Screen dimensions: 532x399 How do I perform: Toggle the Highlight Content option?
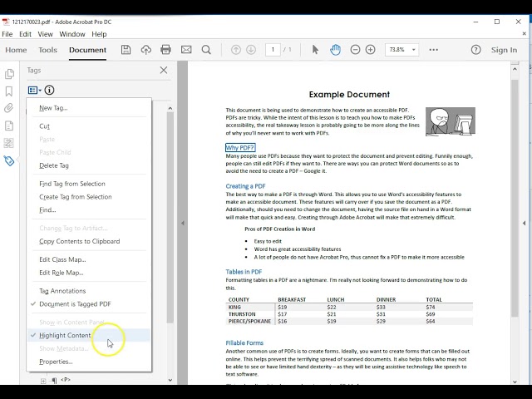point(65,335)
